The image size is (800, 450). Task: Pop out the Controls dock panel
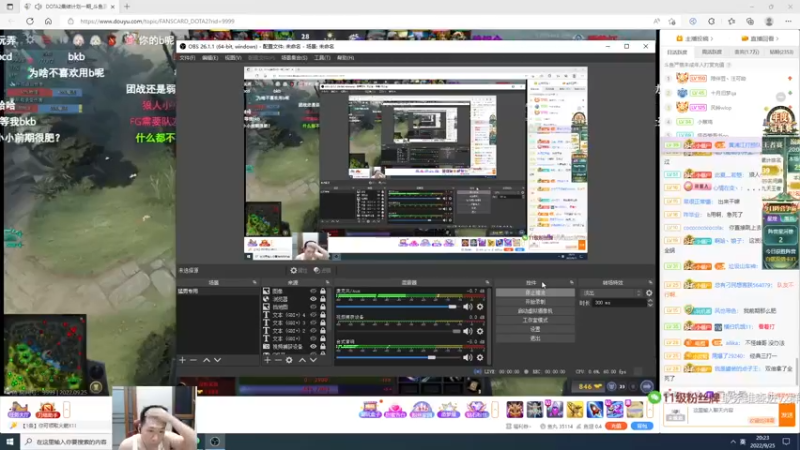(x=571, y=282)
